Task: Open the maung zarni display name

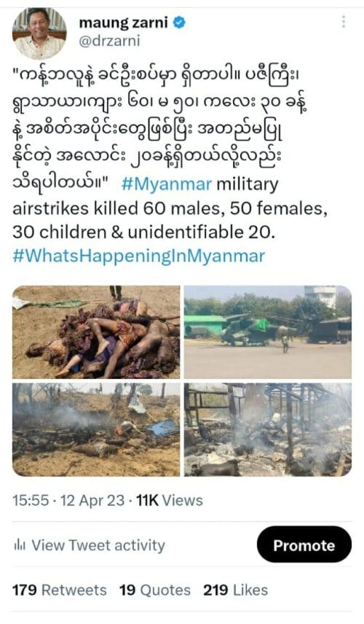Action: pyautogui.click(x=124, y=23)
